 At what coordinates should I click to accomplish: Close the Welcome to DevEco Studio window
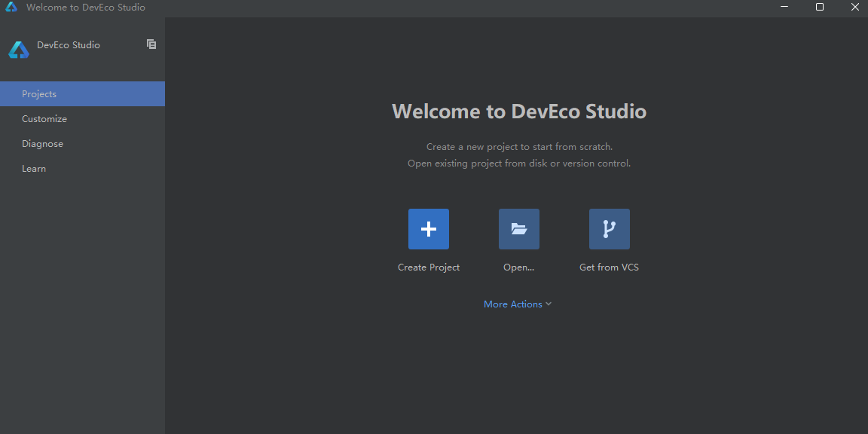(x=854, y=8)
